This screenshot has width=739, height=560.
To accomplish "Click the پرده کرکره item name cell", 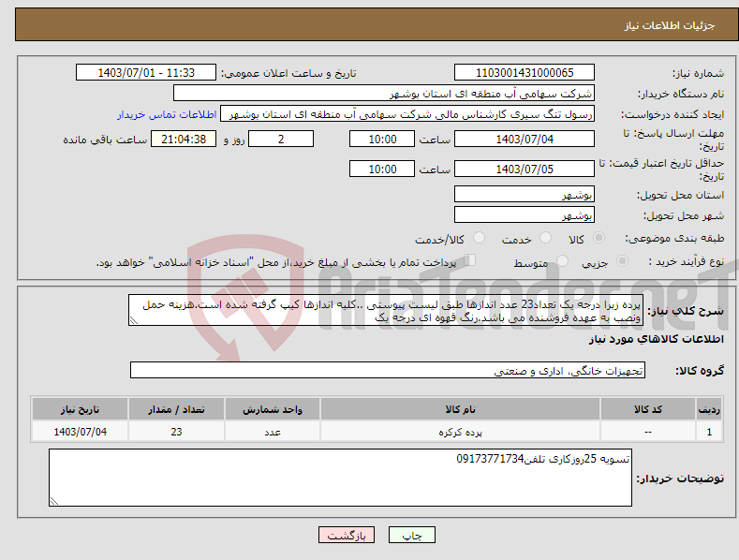I will (461, 432).
